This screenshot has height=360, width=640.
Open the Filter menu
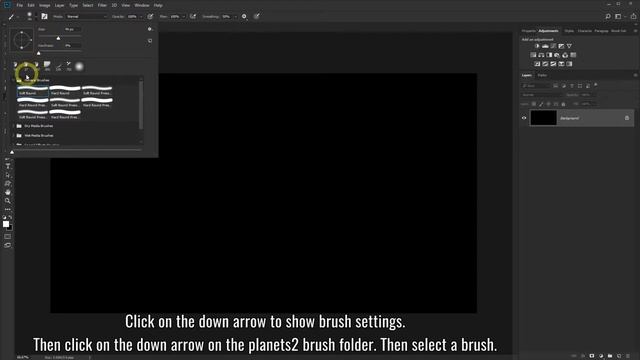pyautogui.click(x=102, y=5)
